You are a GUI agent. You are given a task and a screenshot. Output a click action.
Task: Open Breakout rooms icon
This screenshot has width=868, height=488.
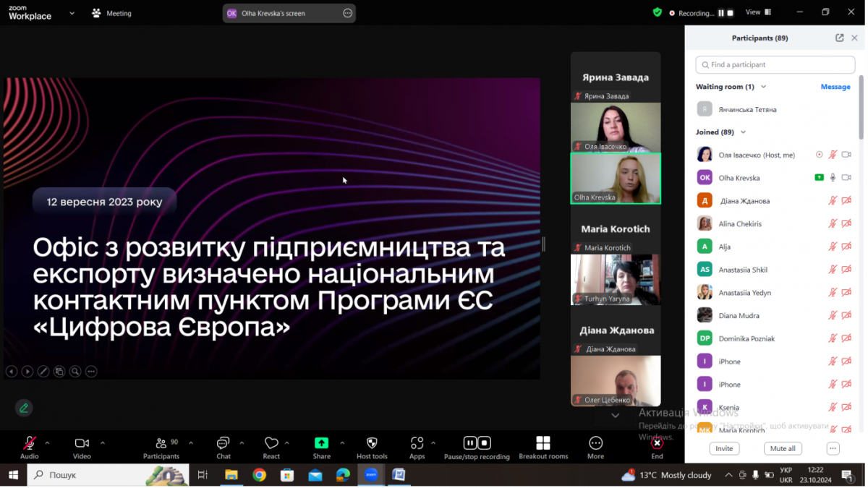click(542, 443)
